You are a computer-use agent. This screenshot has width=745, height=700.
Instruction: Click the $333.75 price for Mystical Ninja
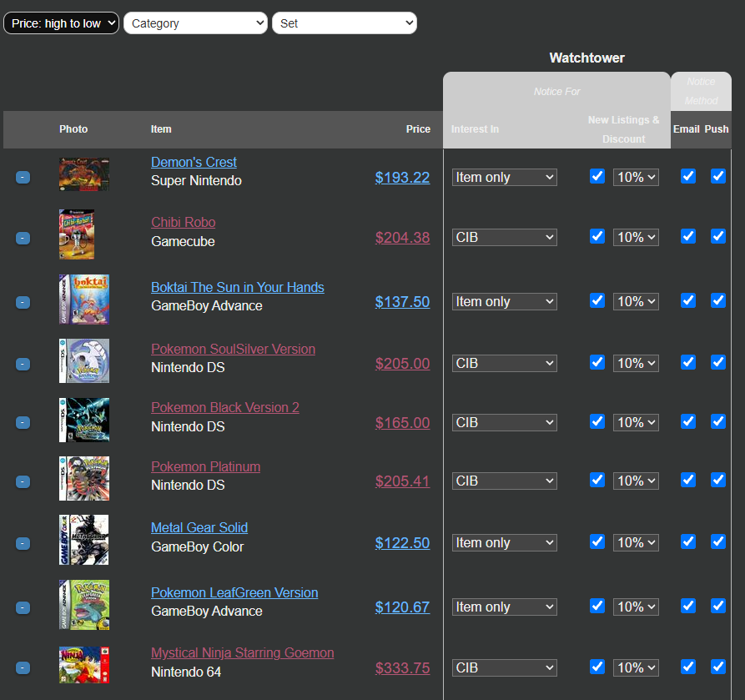tap(402, 667)
